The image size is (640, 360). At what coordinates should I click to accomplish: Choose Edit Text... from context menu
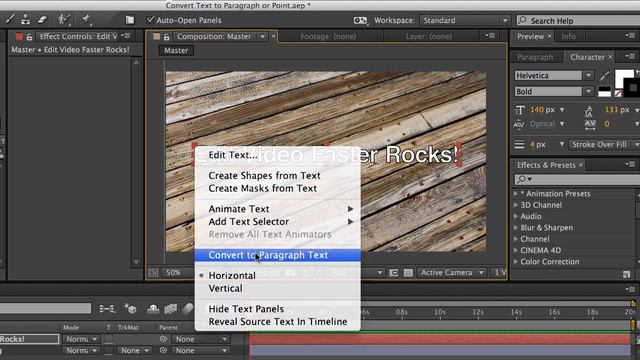pos(278,155)
